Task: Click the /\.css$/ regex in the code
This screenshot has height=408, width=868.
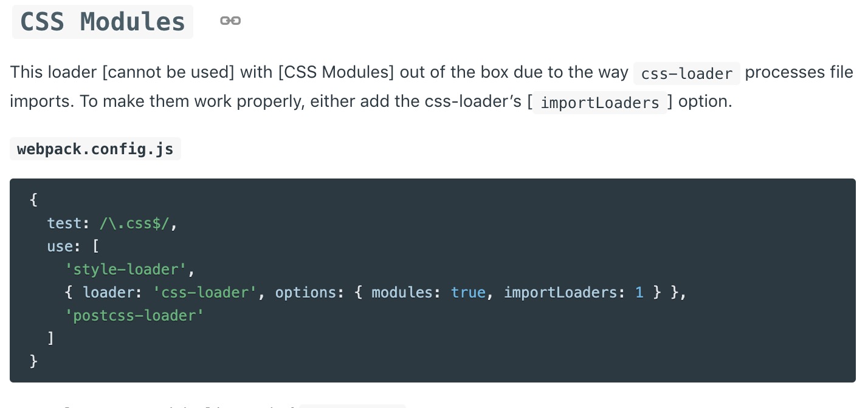Action: (x=138, y=223)
